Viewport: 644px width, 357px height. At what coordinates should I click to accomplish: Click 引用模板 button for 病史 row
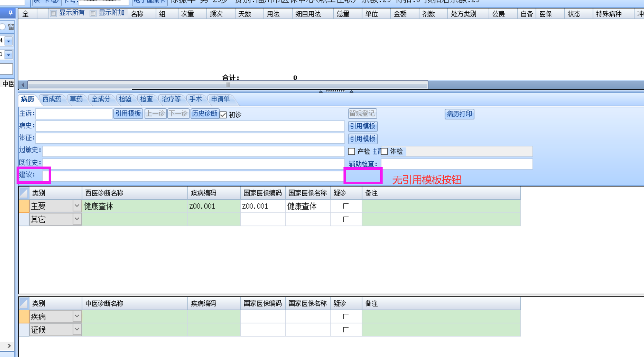pos(363,126)
